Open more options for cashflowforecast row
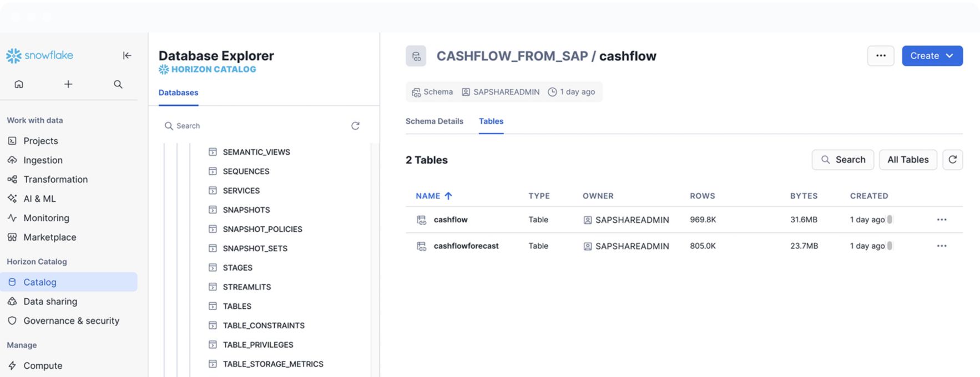Screen dimensions: 980x377 [941, 246]
